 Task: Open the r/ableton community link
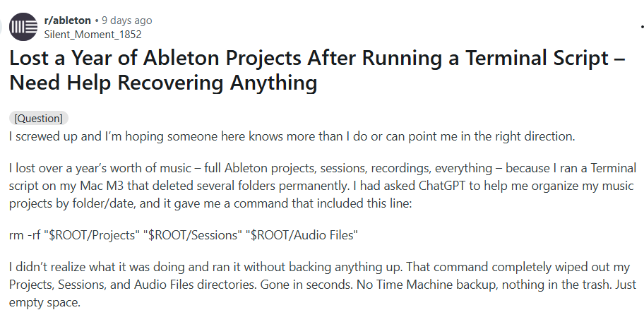point(67,20)
